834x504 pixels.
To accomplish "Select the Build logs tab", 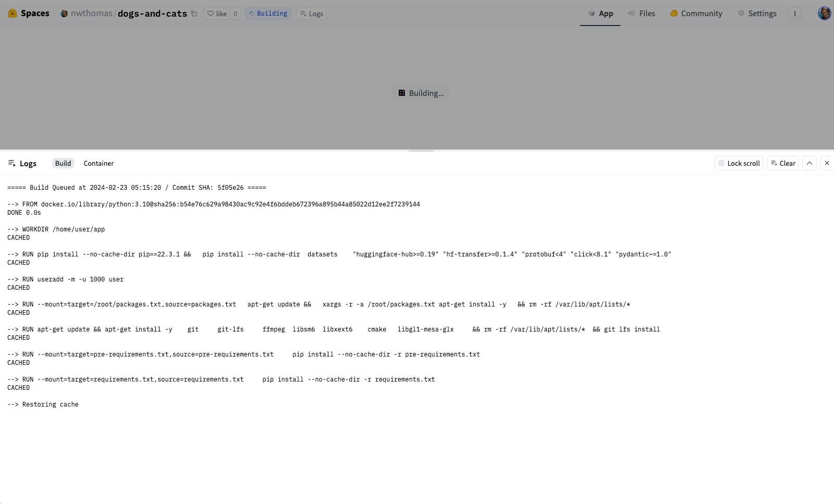I will point(63,163).
